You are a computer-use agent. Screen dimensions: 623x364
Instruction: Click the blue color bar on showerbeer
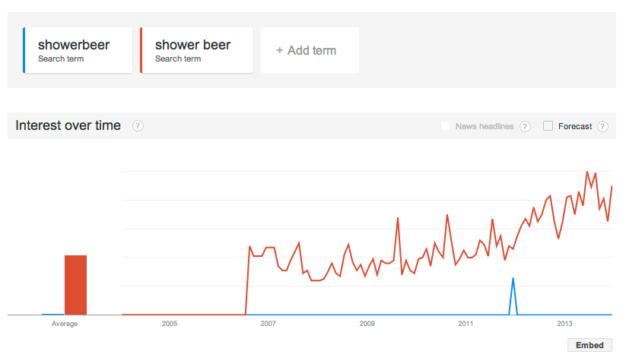(24, 50)
